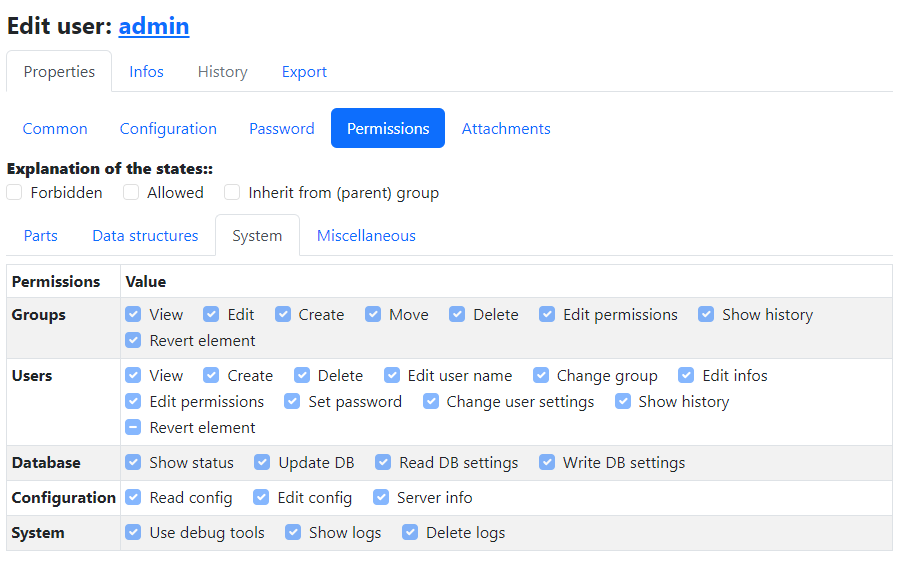906x563 pixels.
Task: Uncheck Use debug tools permission
Action: pyautogui.click(x=133, y=533)
